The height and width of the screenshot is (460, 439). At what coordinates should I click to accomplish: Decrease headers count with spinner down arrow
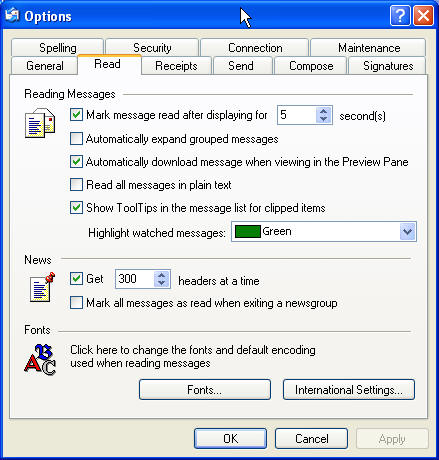[x=162, y=283]
